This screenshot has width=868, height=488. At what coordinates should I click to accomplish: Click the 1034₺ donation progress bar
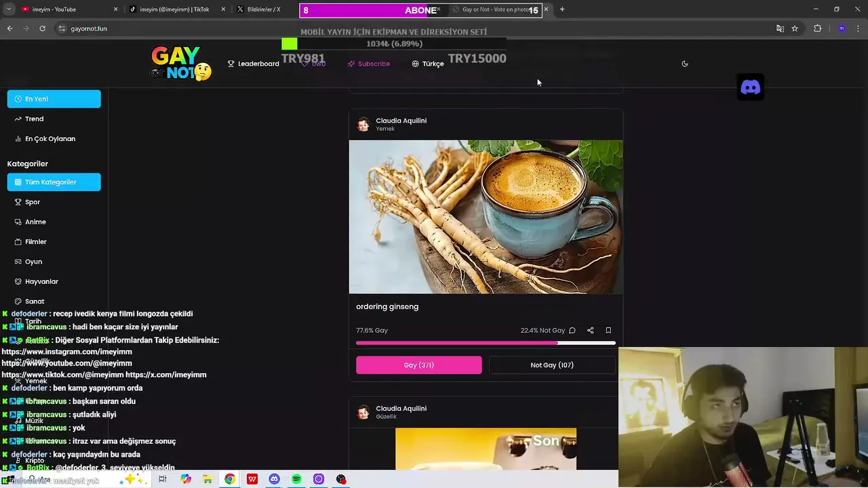point(394,44)
